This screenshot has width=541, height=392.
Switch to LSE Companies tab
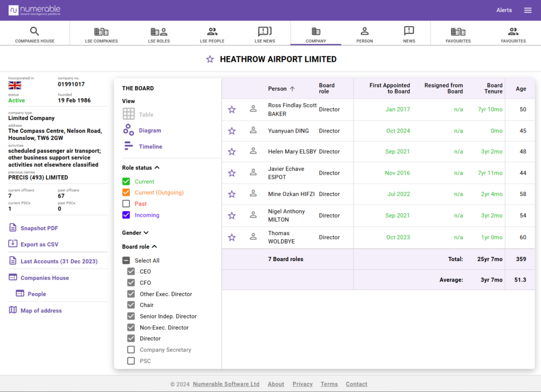tap(101, 34)
